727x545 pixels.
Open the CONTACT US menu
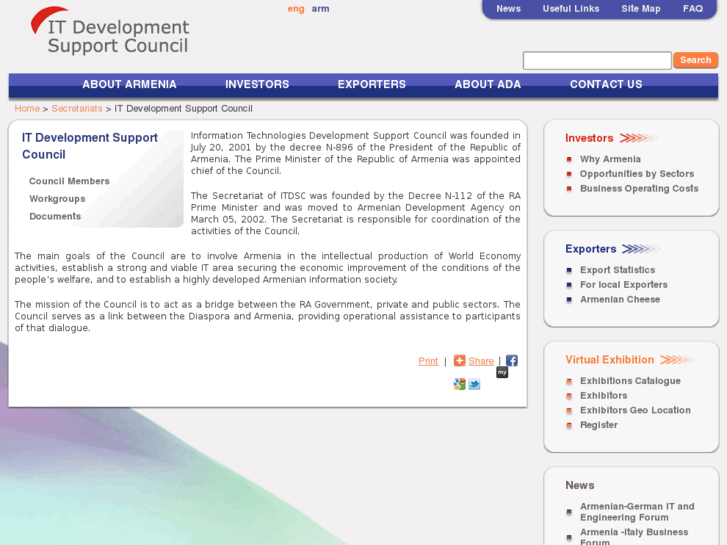(x=606, y=84)
